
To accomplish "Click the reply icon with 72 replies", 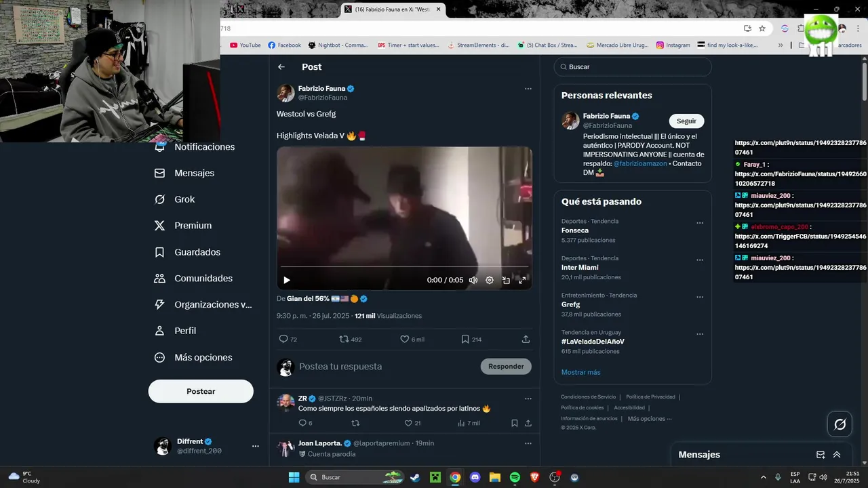I will point(283,339).
